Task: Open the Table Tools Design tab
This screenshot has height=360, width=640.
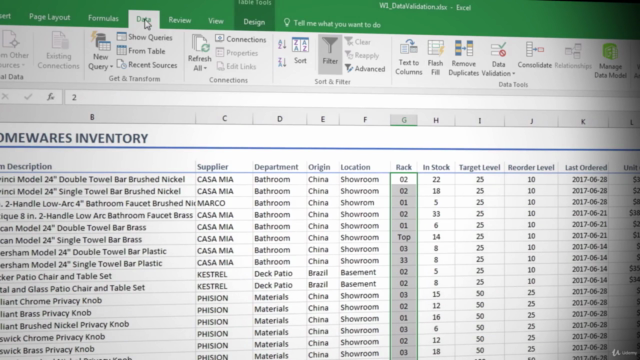Action: coord(254,22)
